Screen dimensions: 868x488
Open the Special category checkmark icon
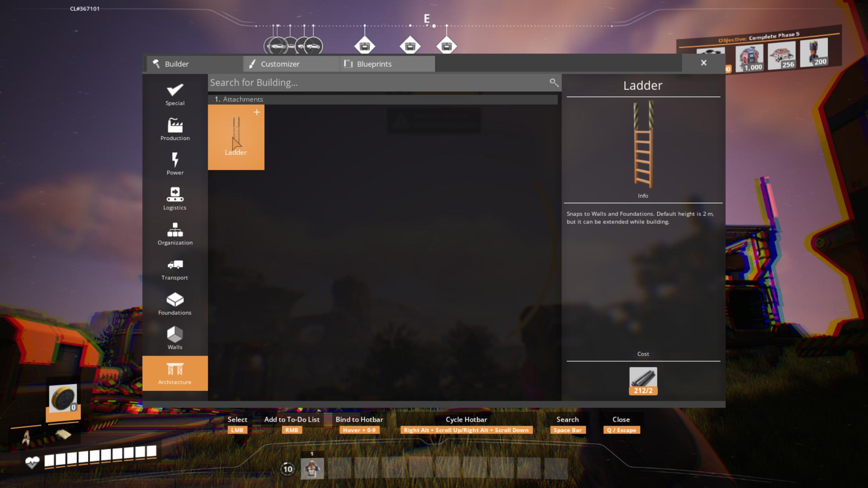(x=175, y=92)
